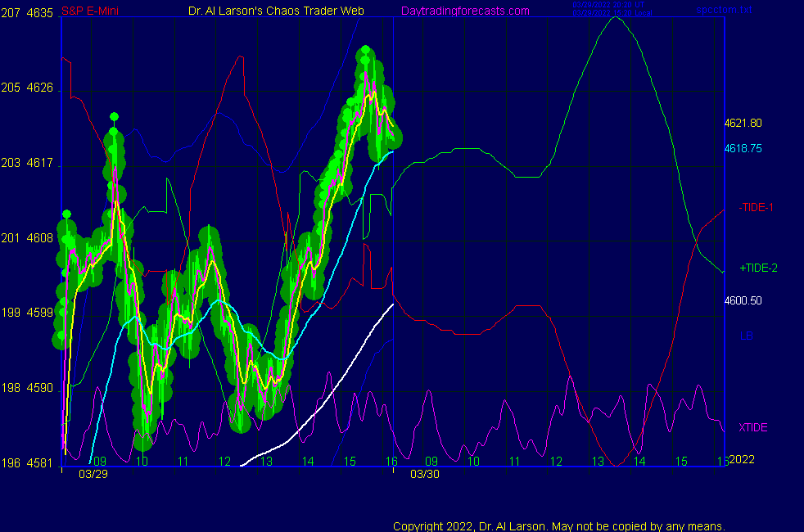
Task: Click the -TIDE-1 legend label
Action: 756,208
